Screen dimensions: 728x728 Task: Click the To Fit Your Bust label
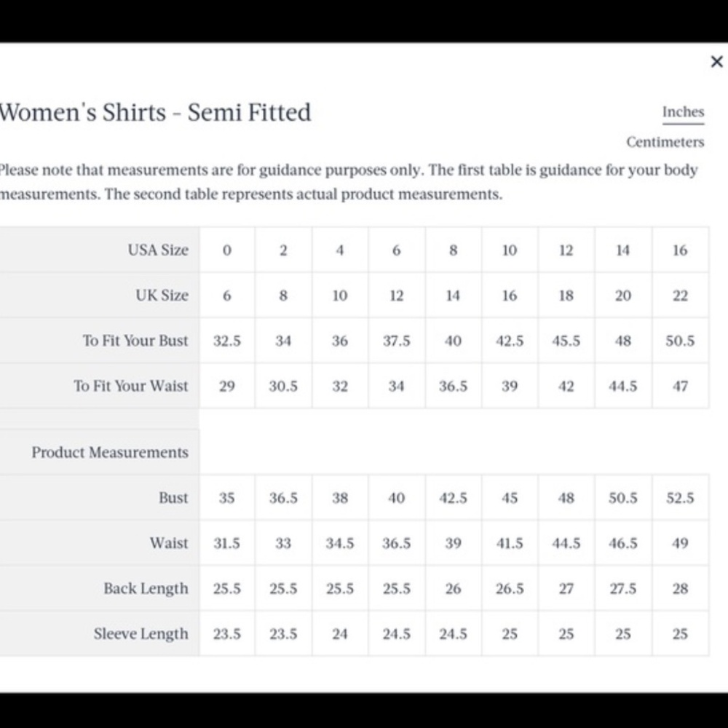click(x=135, y=340)
